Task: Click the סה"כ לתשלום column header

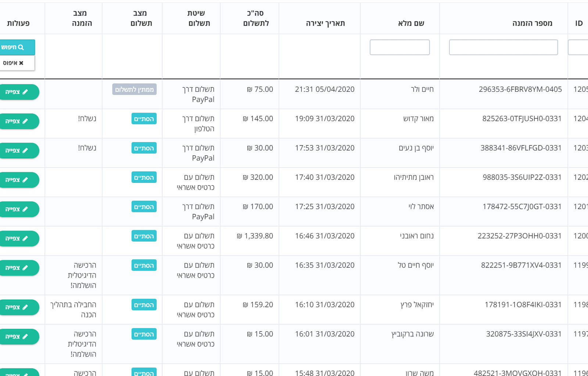Action: 256,18
